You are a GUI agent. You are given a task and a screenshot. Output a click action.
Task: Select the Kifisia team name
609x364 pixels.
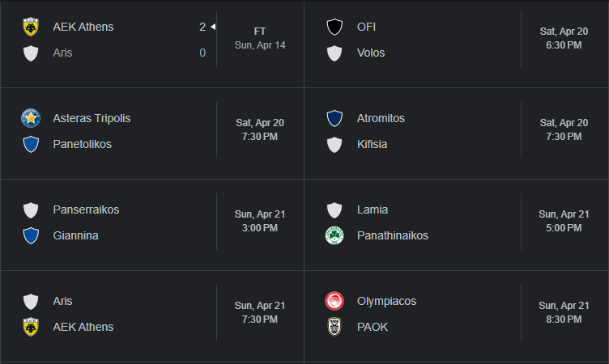372,144
